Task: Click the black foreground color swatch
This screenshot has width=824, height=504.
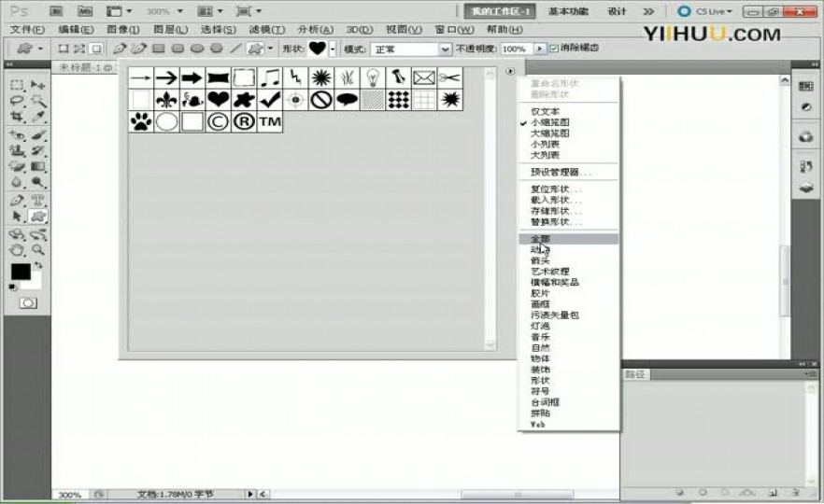Action: (x=21, y=272)
